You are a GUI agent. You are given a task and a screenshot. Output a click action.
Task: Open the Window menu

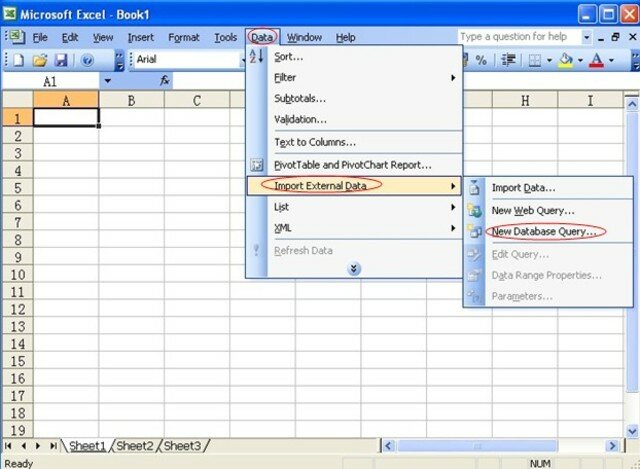(x=304, y=38)
